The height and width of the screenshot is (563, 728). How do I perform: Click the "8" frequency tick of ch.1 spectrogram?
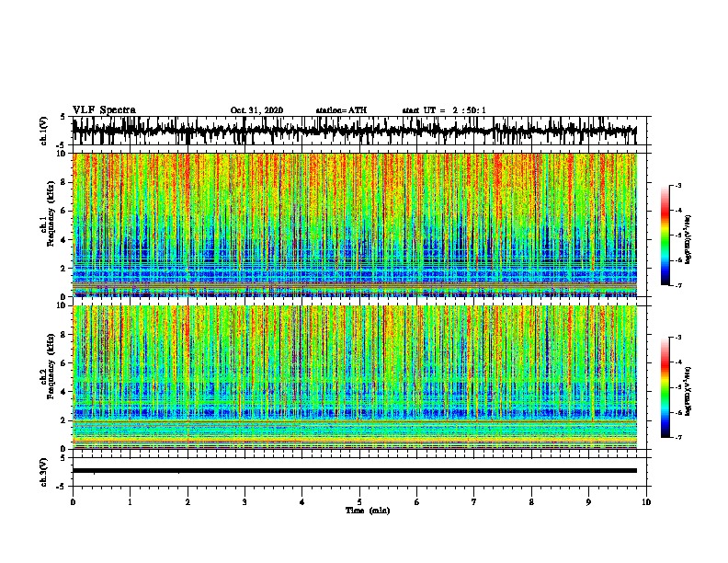click(63, 182)
